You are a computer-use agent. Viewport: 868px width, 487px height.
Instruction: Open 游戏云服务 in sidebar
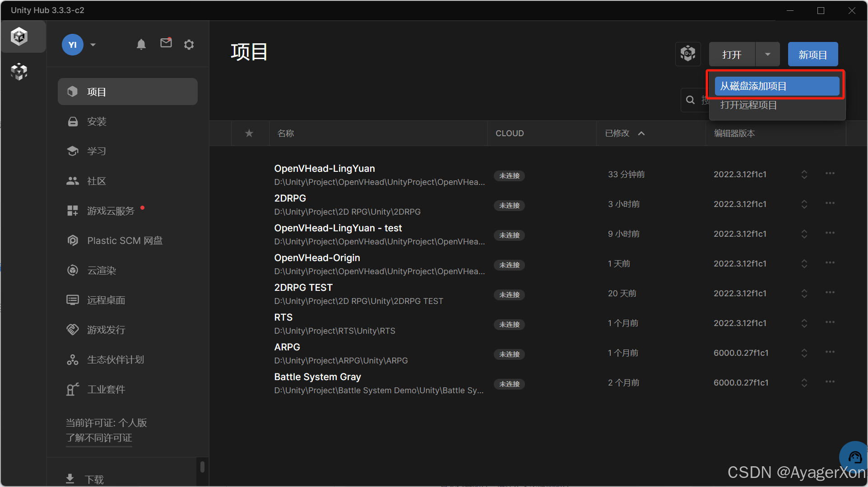[128, 211]
